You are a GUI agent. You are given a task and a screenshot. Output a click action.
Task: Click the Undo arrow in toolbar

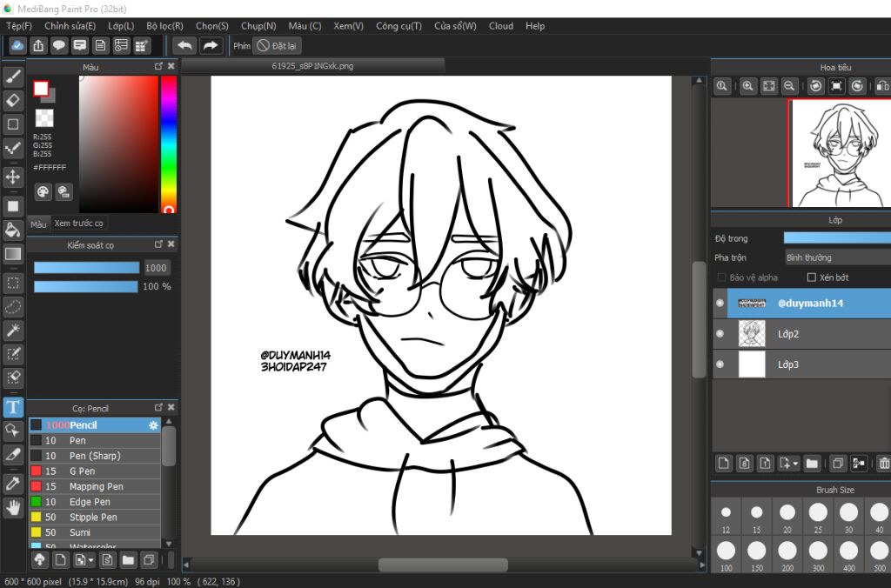point(184,45)
